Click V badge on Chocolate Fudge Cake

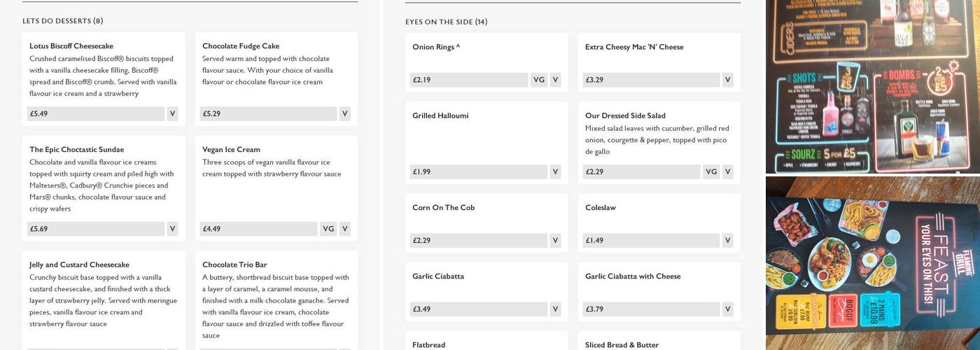click(x=344, y=113)
